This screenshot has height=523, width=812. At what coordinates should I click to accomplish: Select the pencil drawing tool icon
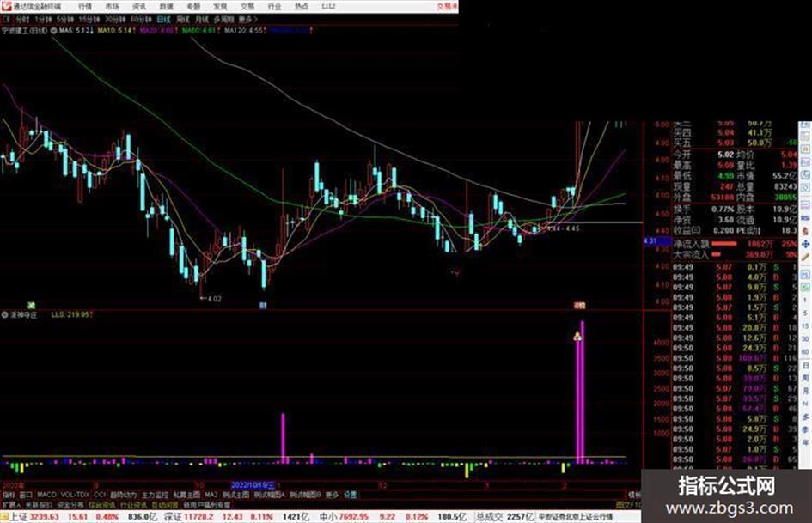[805, 257]
